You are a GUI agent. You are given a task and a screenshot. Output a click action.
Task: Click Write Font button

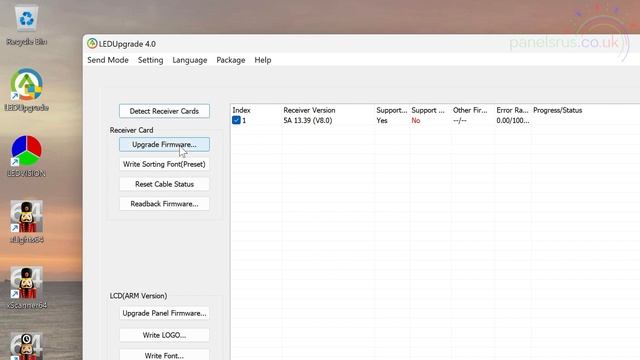[x=164, y=355]
